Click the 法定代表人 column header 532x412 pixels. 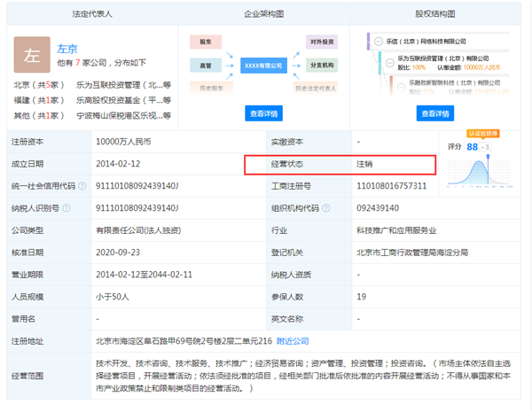pyautogui.click(x=92, y=14)
